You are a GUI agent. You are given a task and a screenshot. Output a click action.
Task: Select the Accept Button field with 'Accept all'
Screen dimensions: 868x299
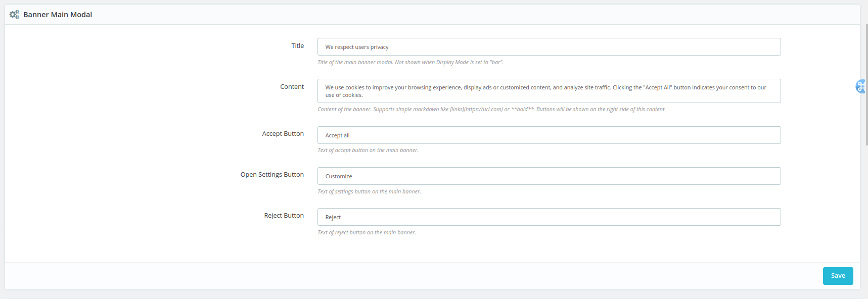[x=549, y=135]
